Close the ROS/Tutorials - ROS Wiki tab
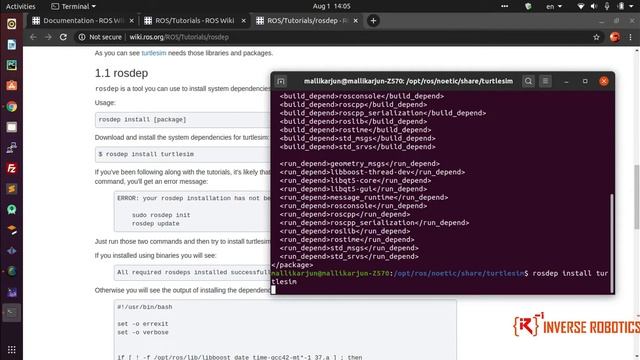The height and width of the screenshot is (360, 640). pos(244,20)
